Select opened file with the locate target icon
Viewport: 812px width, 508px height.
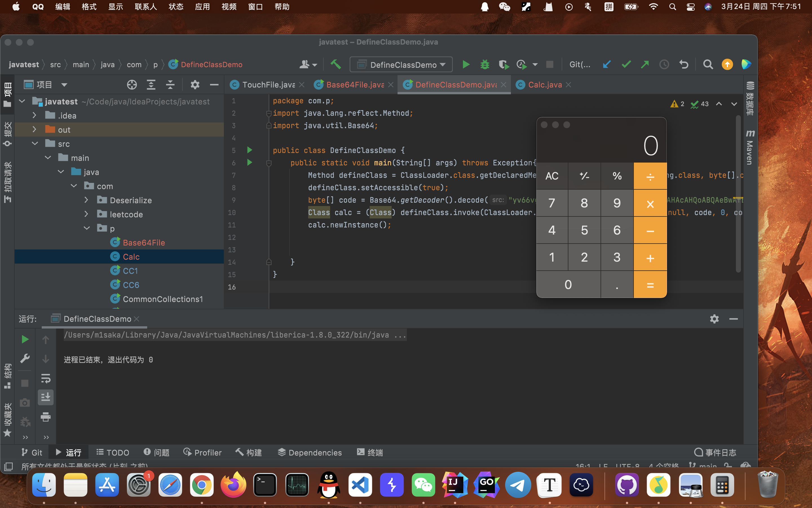click(x=132, y=85)
